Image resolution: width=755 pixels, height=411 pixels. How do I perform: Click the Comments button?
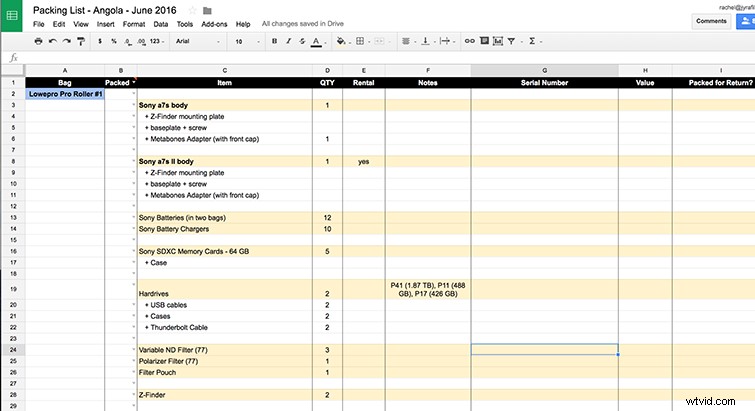711,20
